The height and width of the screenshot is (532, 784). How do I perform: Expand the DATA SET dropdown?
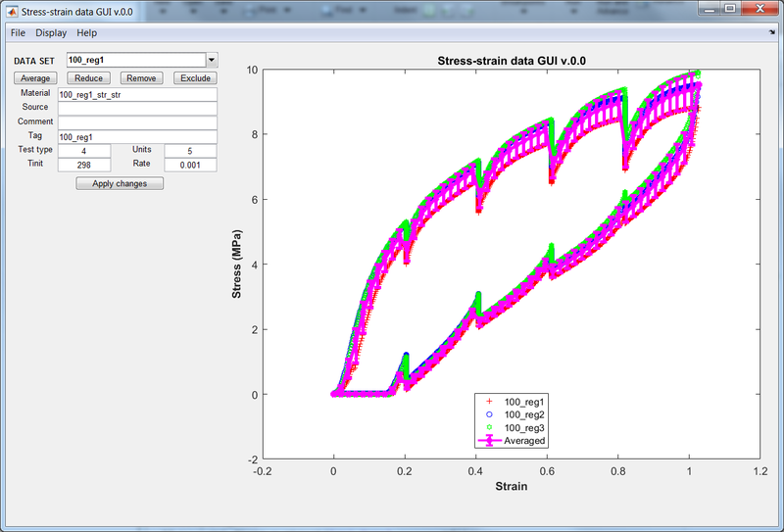[210, 60]
